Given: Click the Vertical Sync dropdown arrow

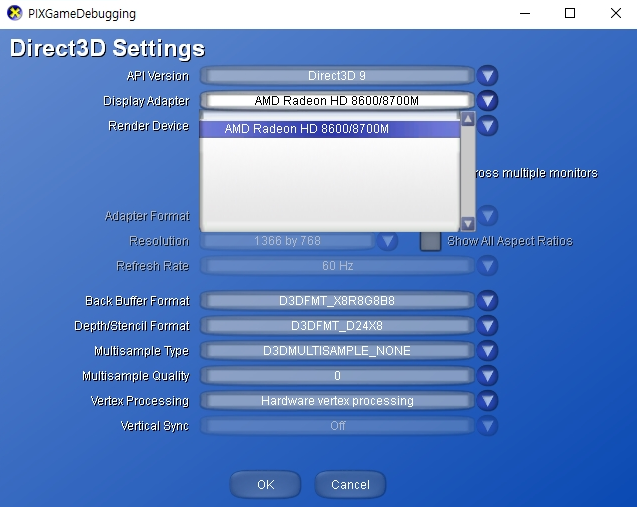Looking at the screenshot, I should [488, 426].
